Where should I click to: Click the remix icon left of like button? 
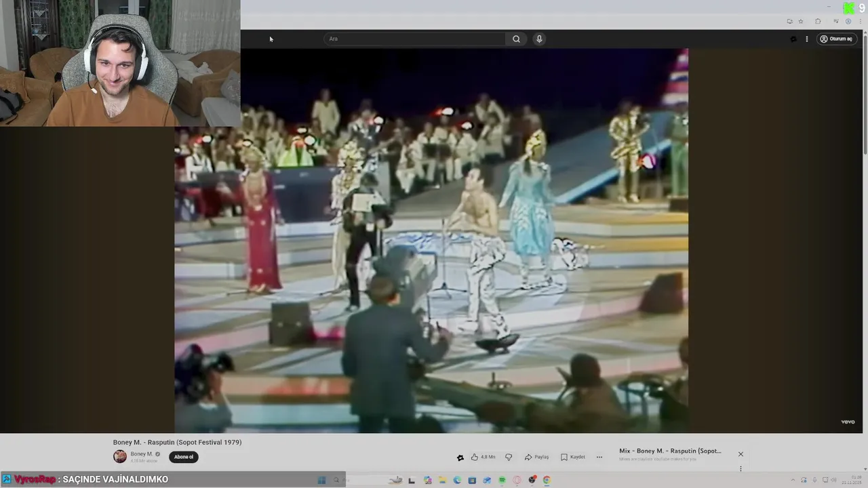pos(460,457)
